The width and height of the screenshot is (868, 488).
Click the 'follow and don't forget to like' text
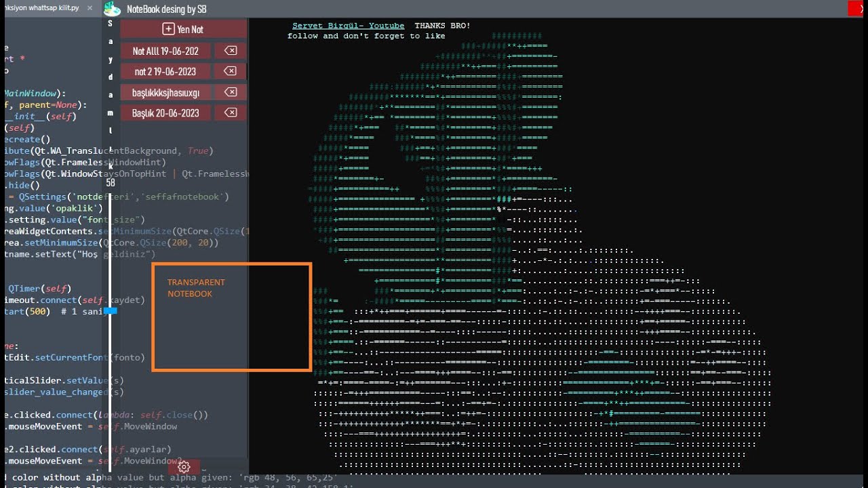pyautogui.click(x=366, y=36)
